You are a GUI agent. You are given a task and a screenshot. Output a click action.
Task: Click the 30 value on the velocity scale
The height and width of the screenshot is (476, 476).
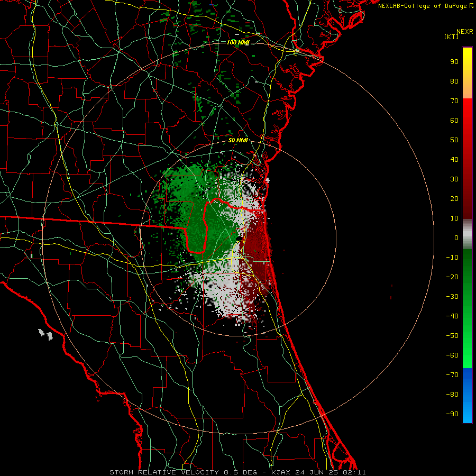click(454, 179)
